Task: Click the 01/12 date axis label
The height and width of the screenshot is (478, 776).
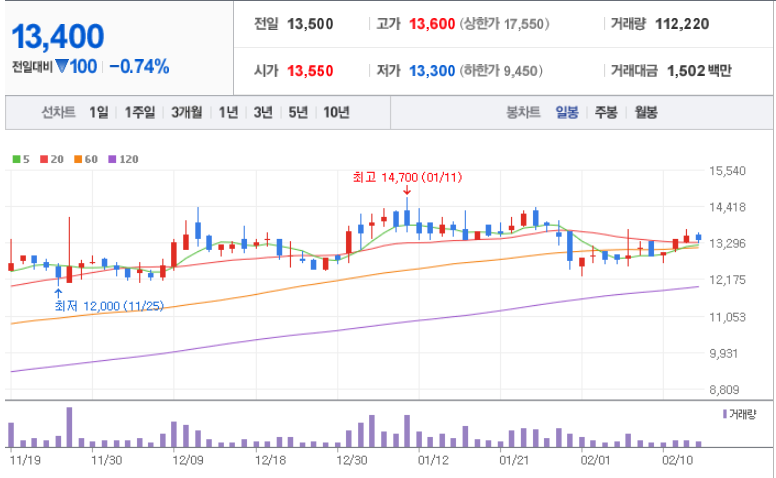Action: 434,460
